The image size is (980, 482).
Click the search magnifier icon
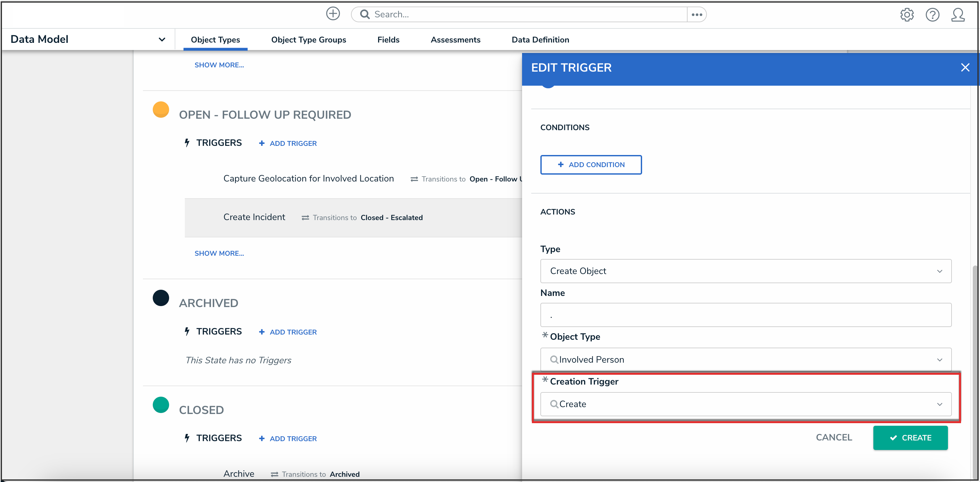[x=364, y=14]
